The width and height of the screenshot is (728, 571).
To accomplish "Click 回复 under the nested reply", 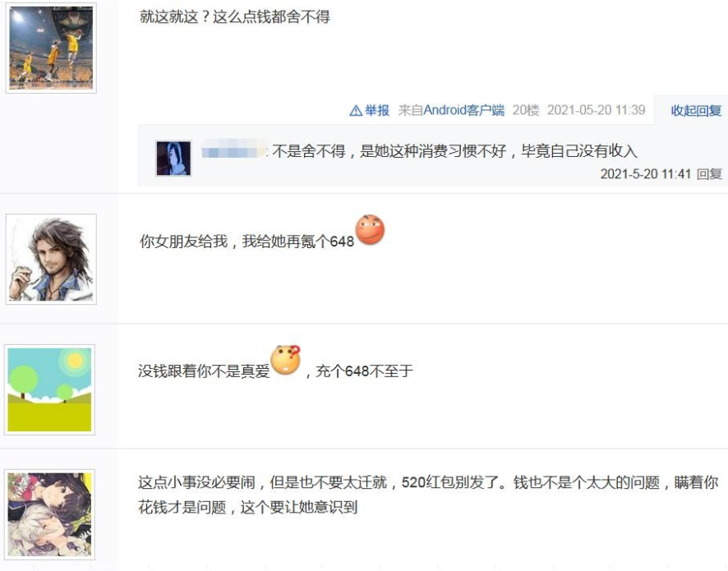I will click(x=709, y=174).
